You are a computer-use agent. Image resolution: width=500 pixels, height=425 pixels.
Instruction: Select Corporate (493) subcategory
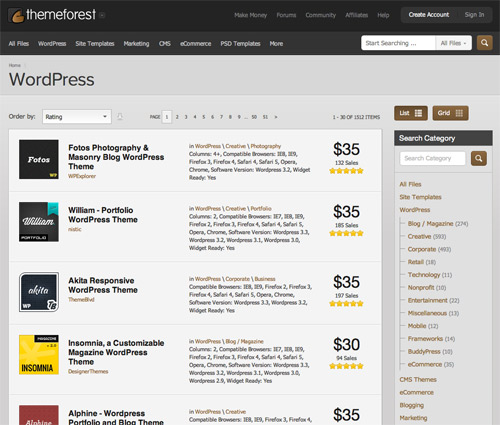[x=429, y=249]
